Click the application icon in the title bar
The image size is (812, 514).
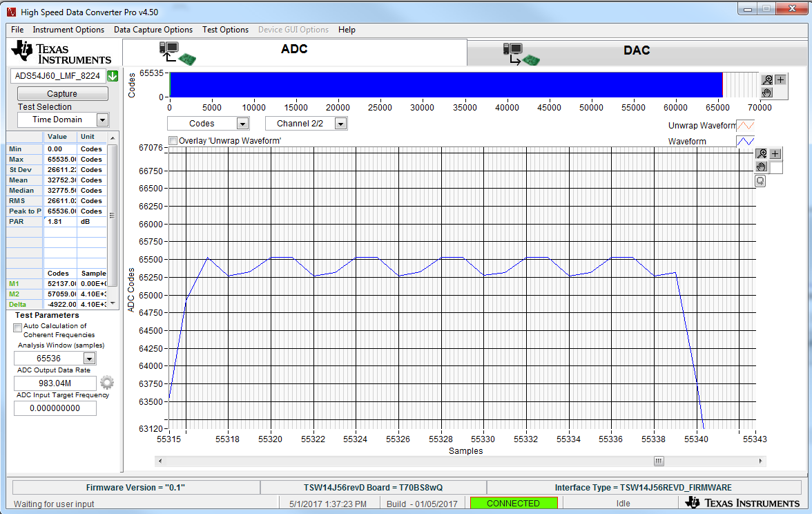pyautogui.click(x=11, y=11)
